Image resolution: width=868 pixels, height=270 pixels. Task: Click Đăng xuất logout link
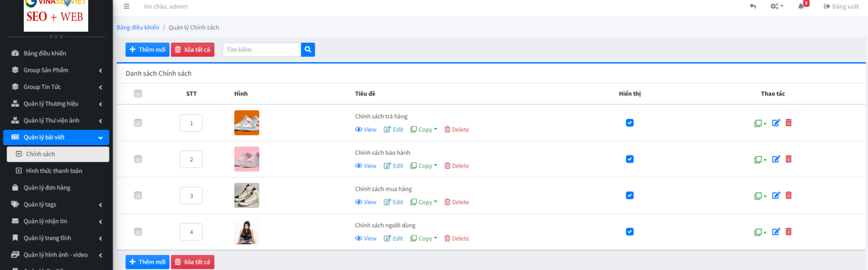841,6
